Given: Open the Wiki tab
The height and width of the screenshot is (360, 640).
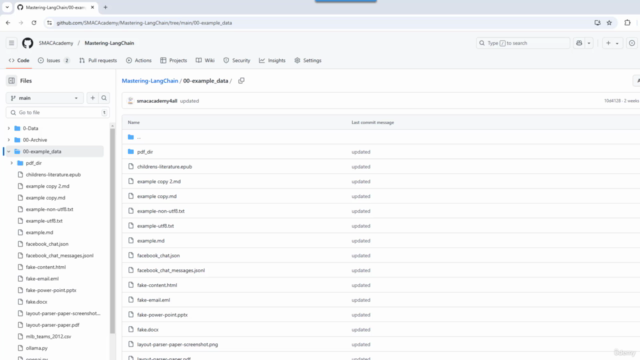Looking at the screenshot, I should [205, 60].
